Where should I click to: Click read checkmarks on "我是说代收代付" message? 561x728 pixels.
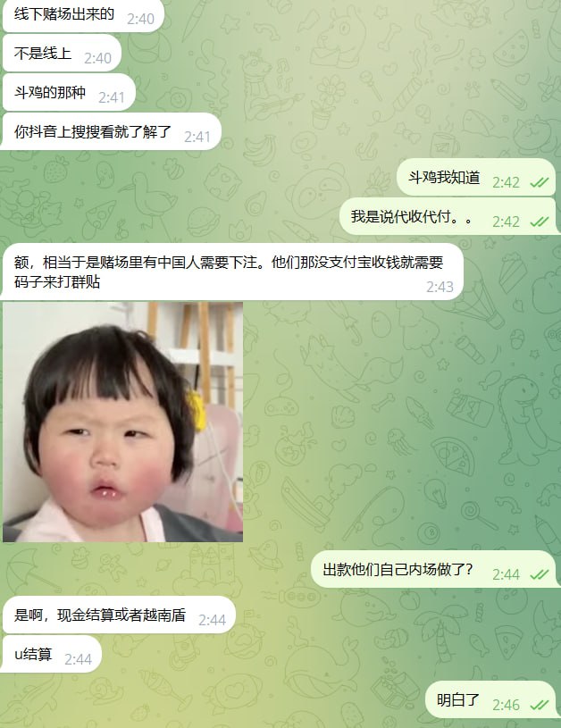pyautogui.click(x=540, y=222)
